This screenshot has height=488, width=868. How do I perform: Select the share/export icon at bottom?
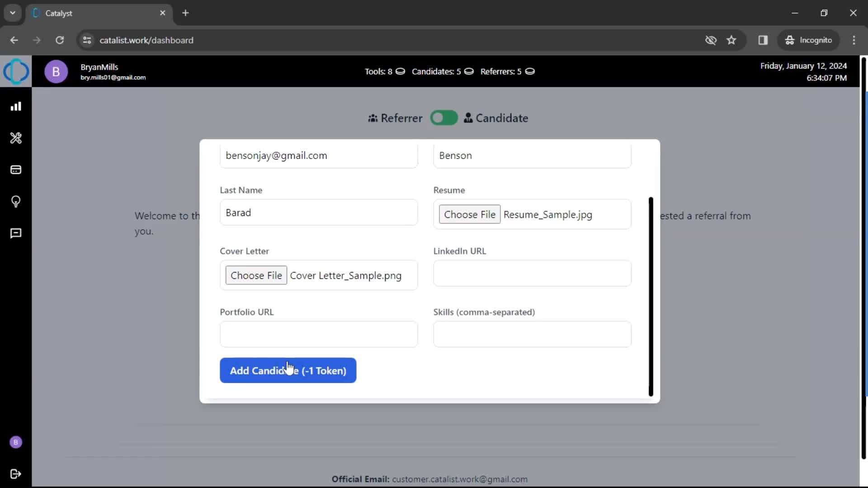tap(15, 474)
